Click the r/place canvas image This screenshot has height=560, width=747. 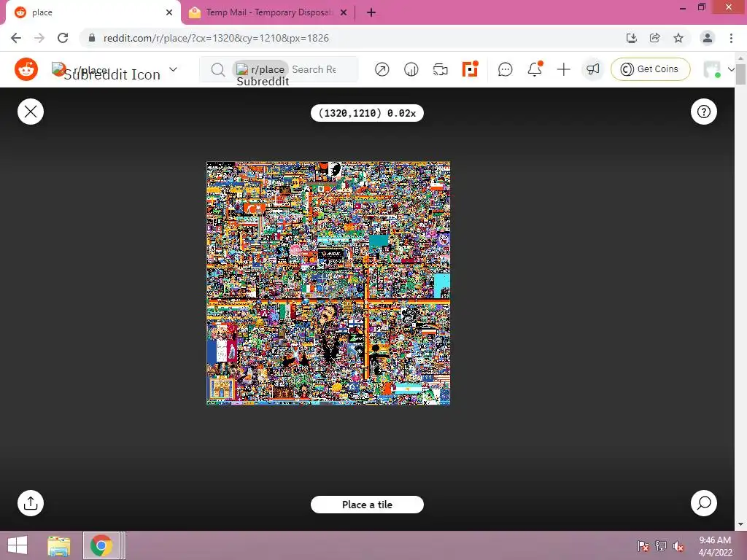click(328, 284)
